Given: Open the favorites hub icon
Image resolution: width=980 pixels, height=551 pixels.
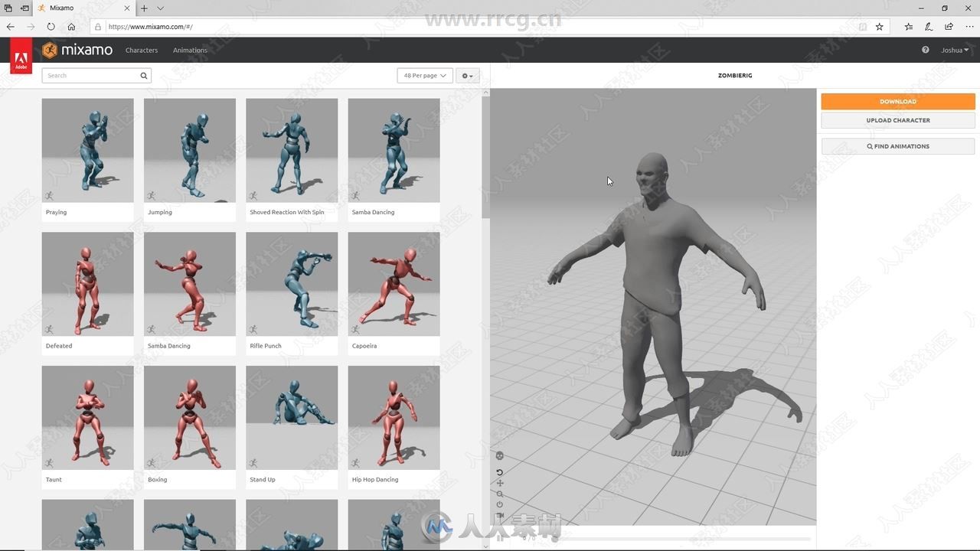Looking at the screenshot, I should pos(908,27).
